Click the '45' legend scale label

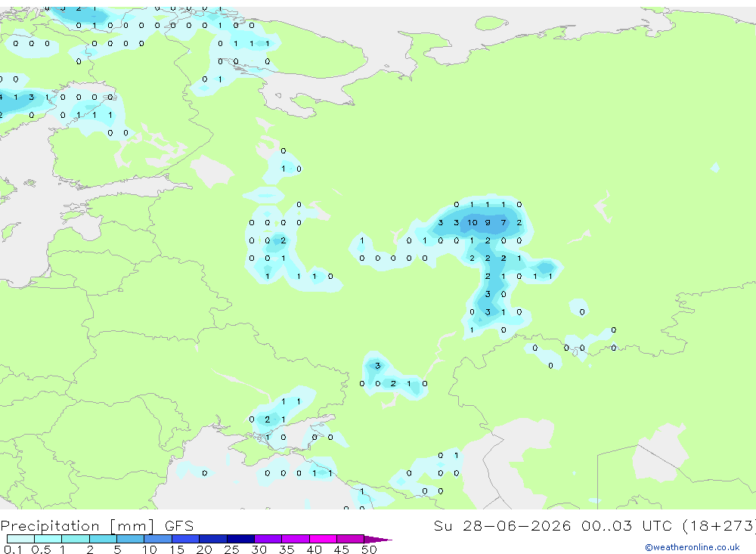(x=342, y=549)
